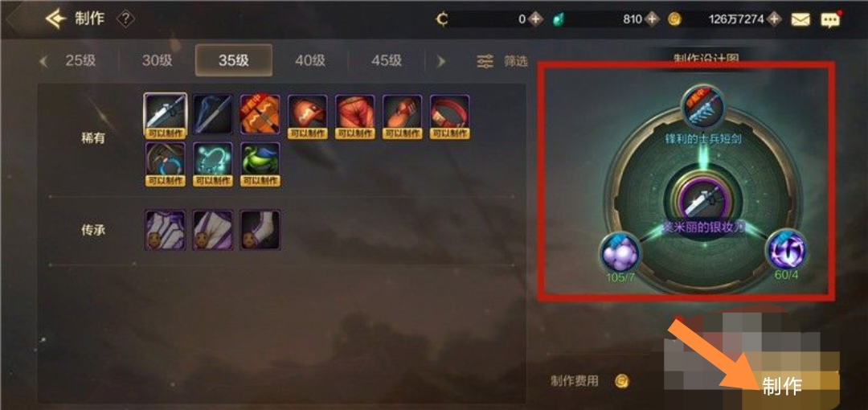
Task: Show previous level tabs with left arrow
Action: 43,61
